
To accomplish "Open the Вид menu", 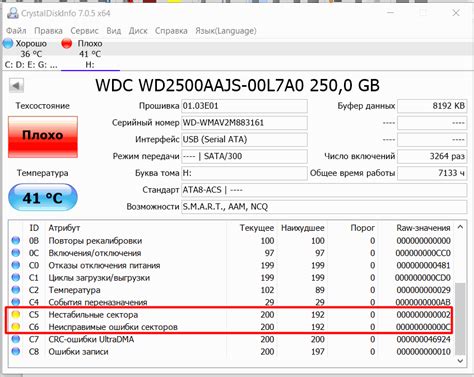I will pos(114,31).
